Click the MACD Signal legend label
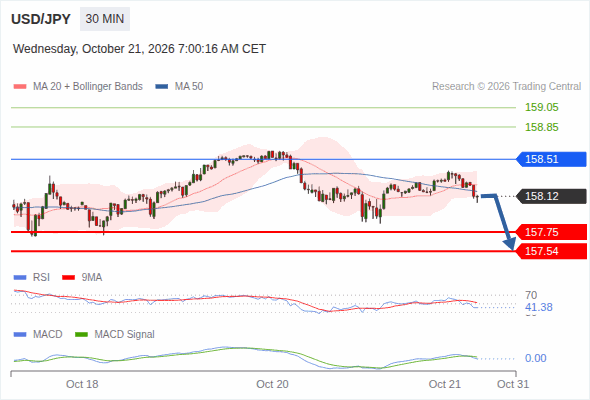The width and height of the screenshot is (590, 400). point(125,335)
